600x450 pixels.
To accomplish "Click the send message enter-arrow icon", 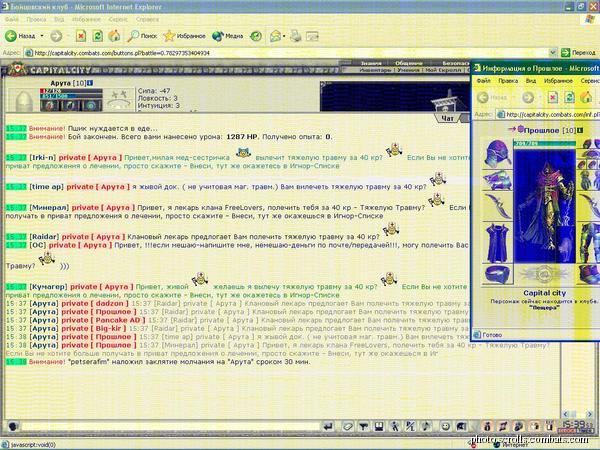I will click(x=328, y=426).
